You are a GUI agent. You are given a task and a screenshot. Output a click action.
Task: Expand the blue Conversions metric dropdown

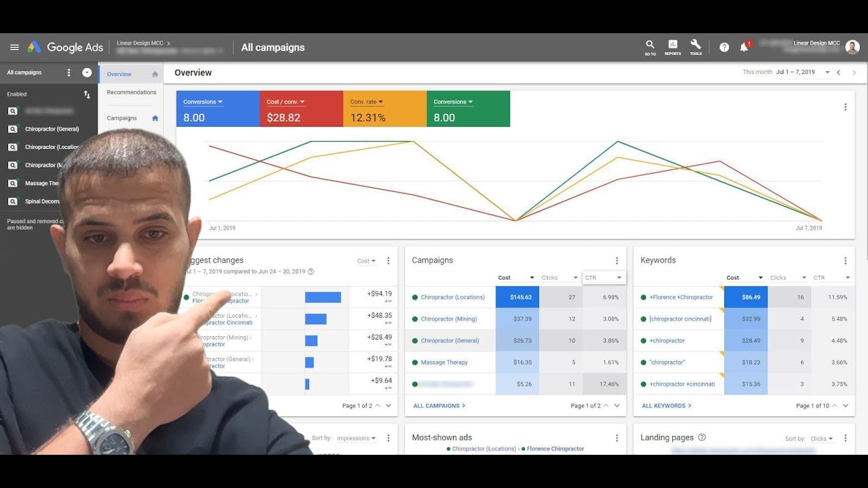point(203,102)
